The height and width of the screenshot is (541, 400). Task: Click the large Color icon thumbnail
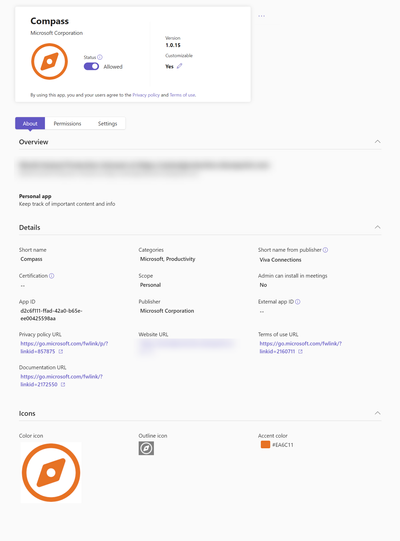coord(51,472)
